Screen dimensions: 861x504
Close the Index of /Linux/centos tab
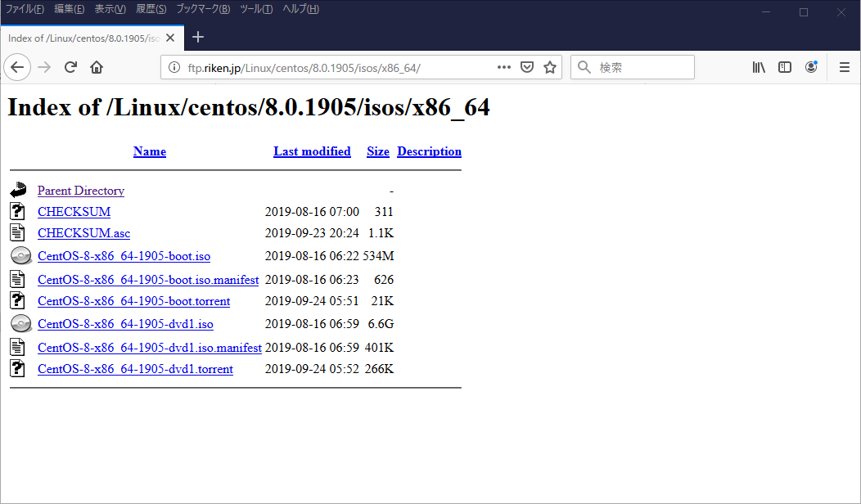[170, 38]
